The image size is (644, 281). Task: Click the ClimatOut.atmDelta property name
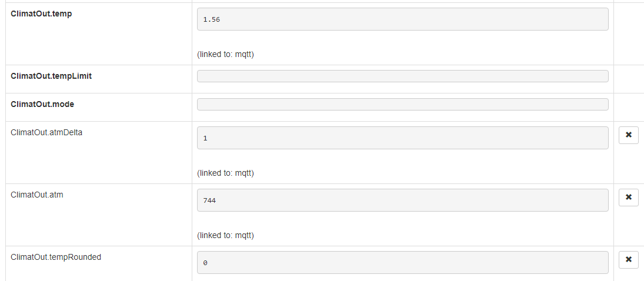[46, 132]
